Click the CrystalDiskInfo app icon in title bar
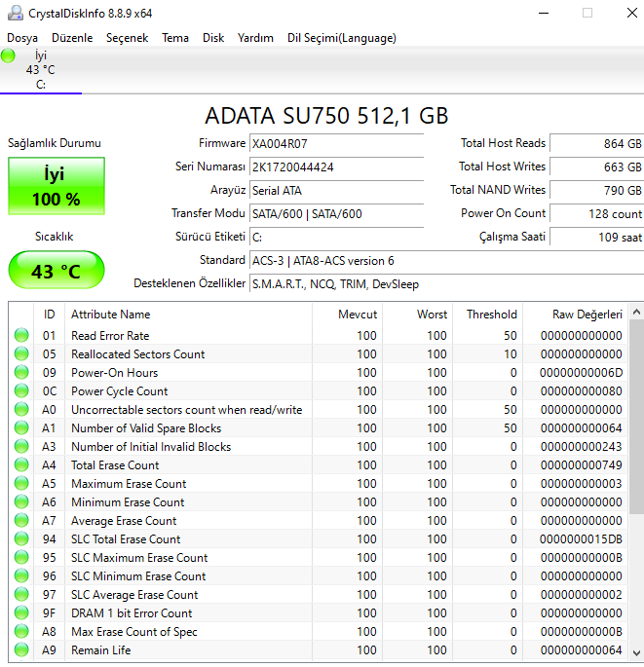Image resolution: width=644 pixels, height=667 pixels. coord(13,13)
